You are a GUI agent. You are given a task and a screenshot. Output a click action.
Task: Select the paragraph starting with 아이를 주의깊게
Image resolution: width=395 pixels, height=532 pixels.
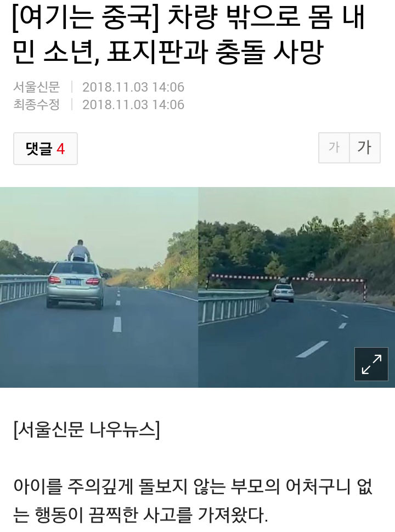[x=193, y=500]
